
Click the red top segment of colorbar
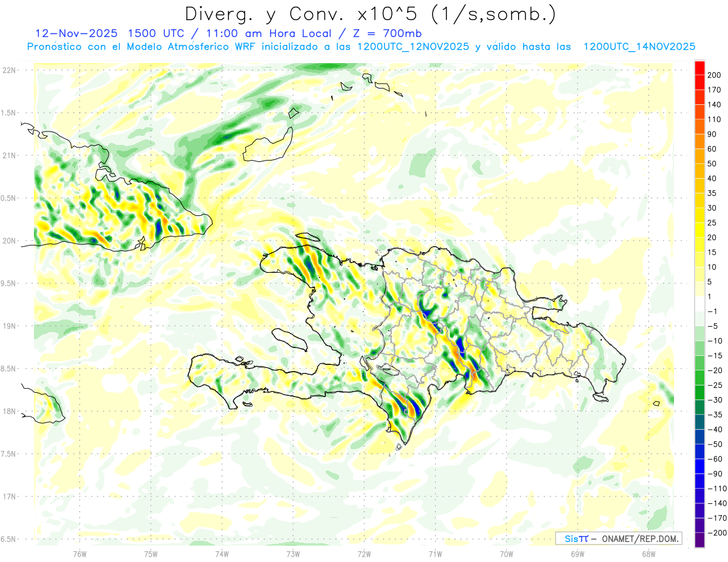[699, 68]
